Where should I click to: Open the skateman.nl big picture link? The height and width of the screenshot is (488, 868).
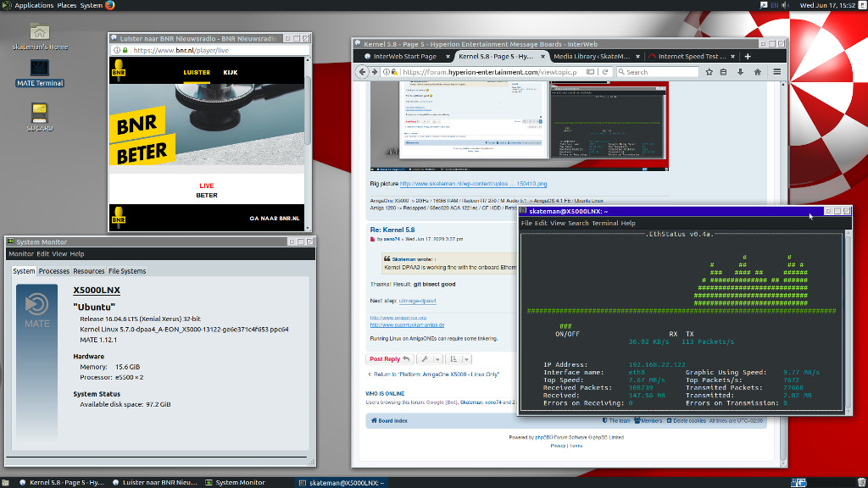(x=473, y=184)
